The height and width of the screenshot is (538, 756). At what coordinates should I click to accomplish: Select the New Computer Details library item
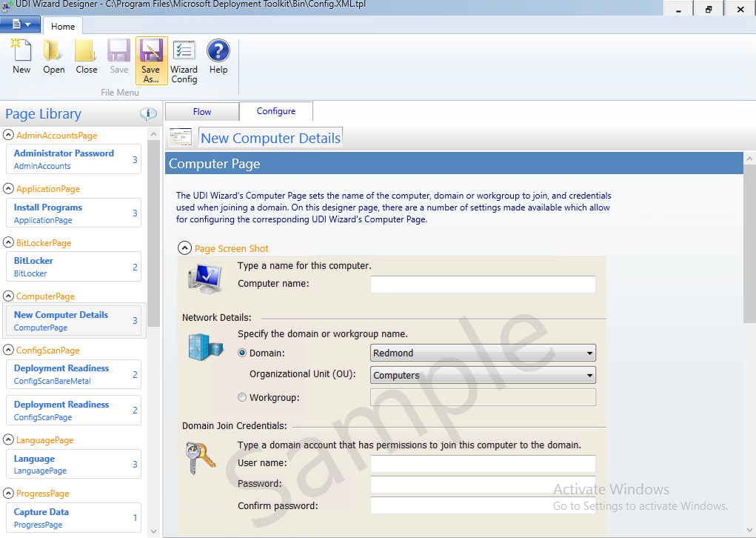coord(73,320)
